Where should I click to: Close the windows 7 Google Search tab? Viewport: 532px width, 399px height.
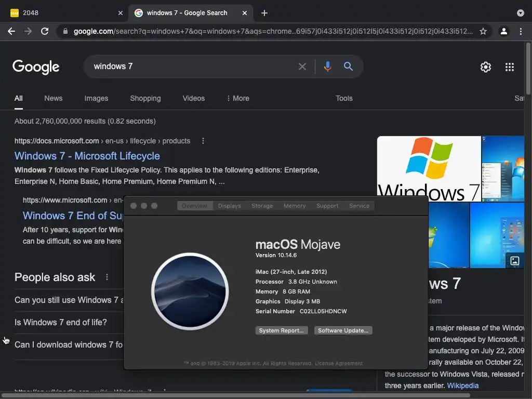[x=245, y=13]
